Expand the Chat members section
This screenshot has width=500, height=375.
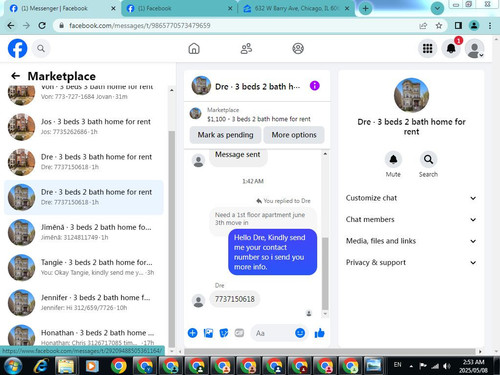click(411, 219)
